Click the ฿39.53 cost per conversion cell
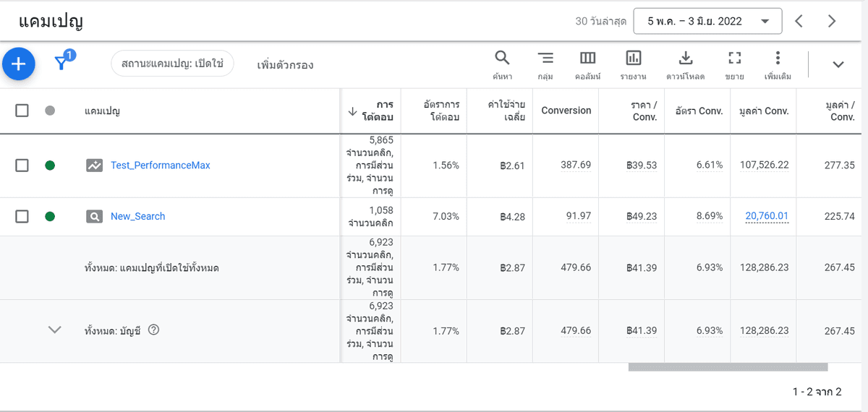 [642, 165]
